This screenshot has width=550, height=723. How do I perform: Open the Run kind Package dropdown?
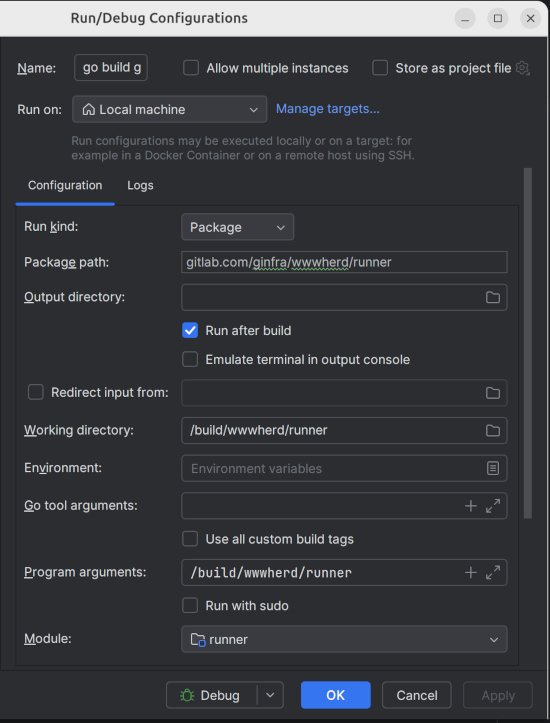point(237,227)
